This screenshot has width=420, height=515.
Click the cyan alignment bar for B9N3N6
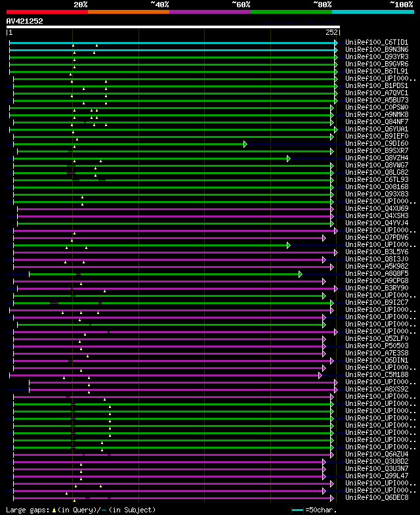click(172, 50)
